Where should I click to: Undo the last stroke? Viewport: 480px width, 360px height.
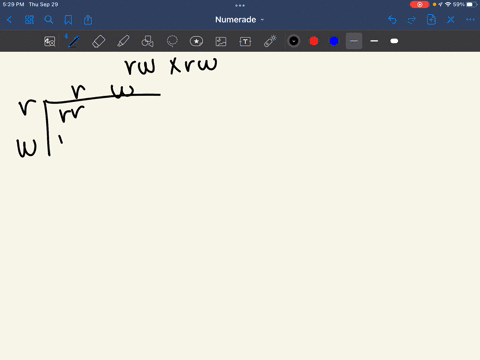(x=392, y=20)
